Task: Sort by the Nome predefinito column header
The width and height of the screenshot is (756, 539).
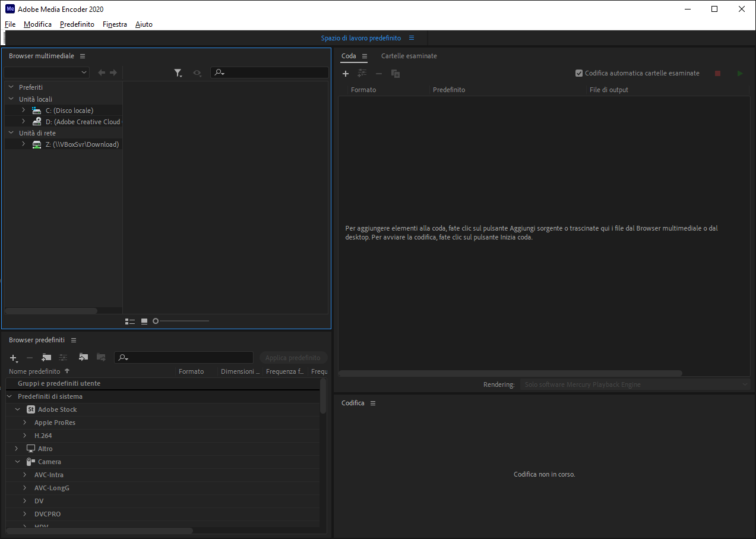Action: point(34,371)
